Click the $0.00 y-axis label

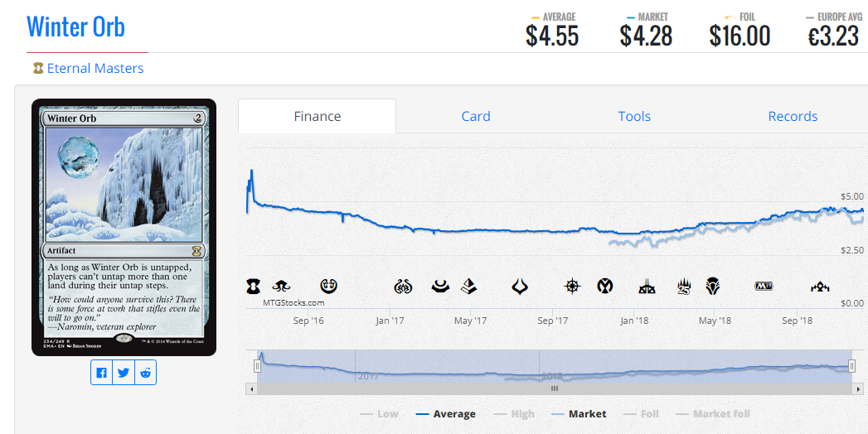click(851, 303)
